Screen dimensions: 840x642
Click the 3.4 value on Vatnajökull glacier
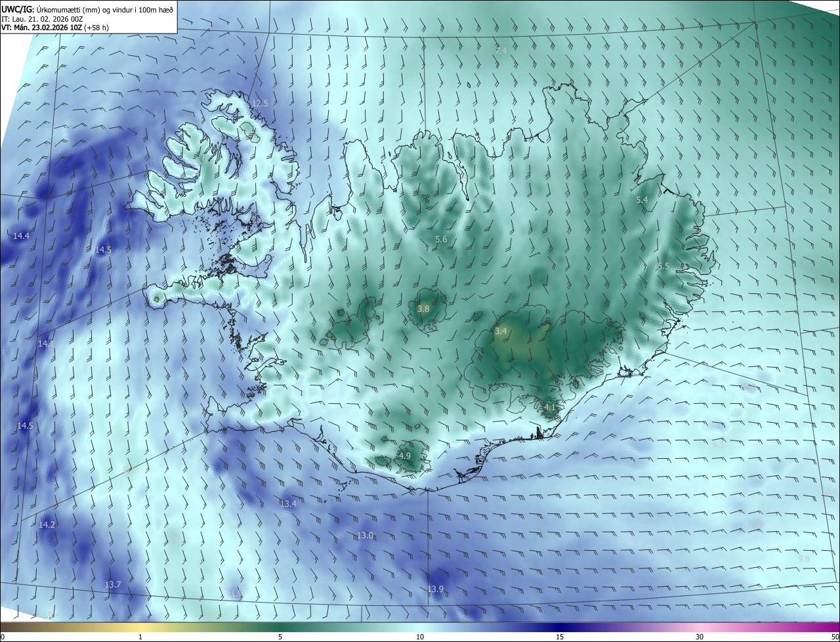point(501,332)
